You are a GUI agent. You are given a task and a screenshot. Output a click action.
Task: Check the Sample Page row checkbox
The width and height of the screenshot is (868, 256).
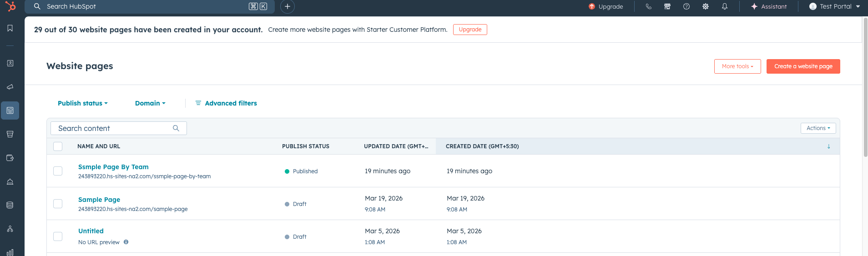tap(58, 204)
